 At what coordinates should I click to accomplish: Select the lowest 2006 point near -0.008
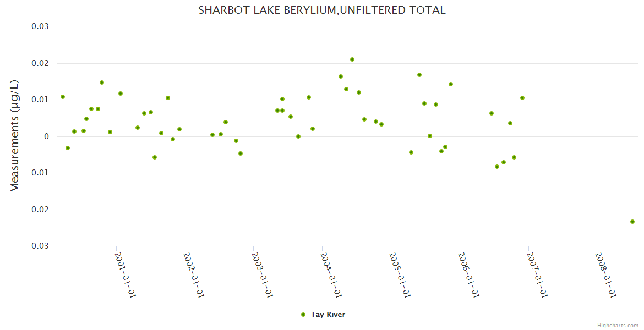[497, 167]
